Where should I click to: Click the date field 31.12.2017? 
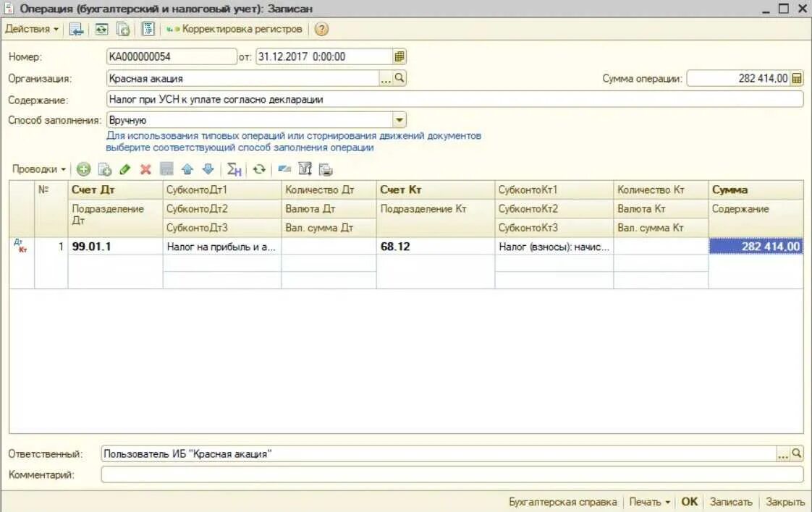323,56
